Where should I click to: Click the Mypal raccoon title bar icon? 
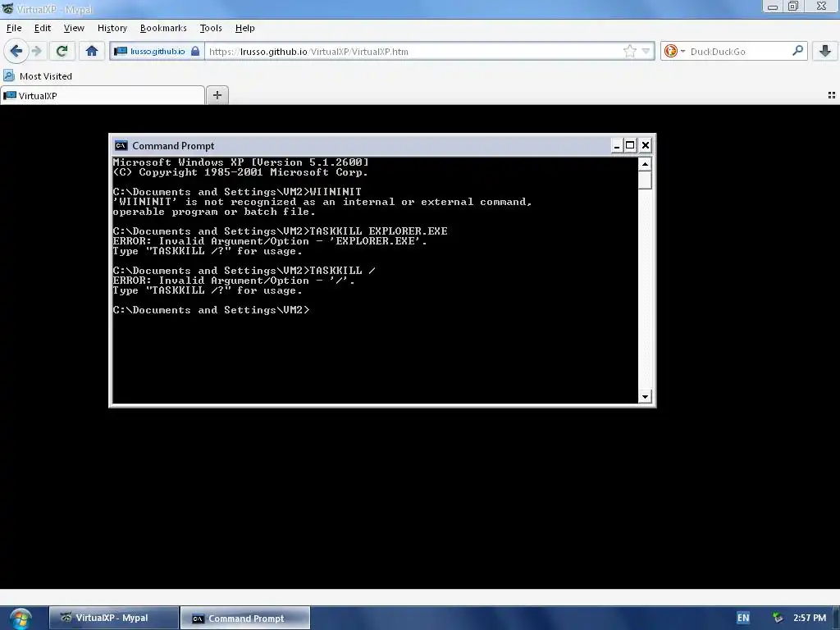click(7, 9)
